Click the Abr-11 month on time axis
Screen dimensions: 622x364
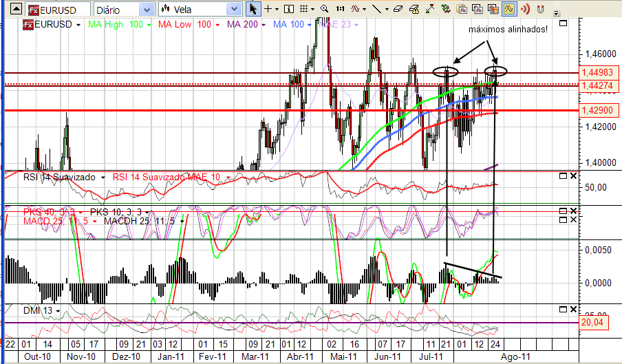click(x=300, y=356)
